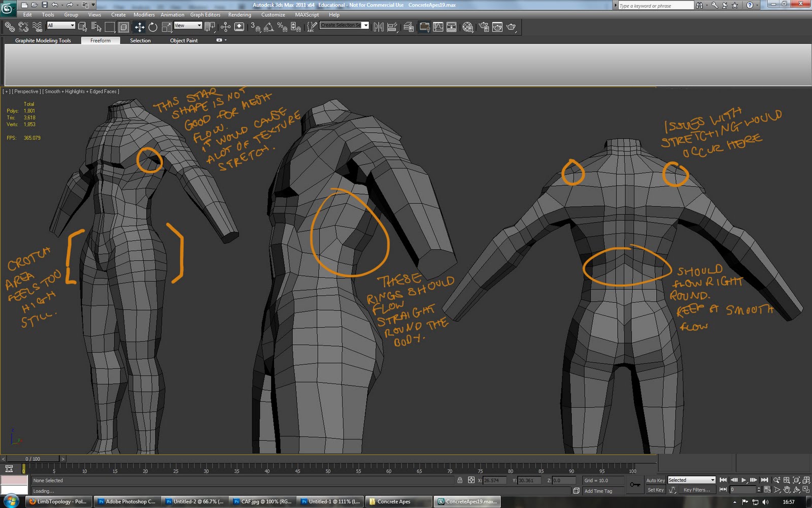
Task: Toggle the transform coordinate lock padlock
Action: (459, 480)
